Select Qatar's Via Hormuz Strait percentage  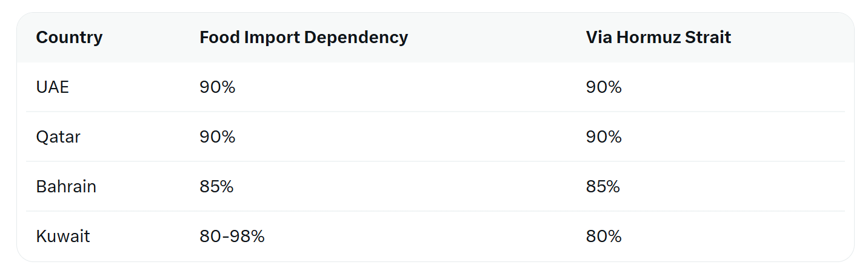(604, 137)
